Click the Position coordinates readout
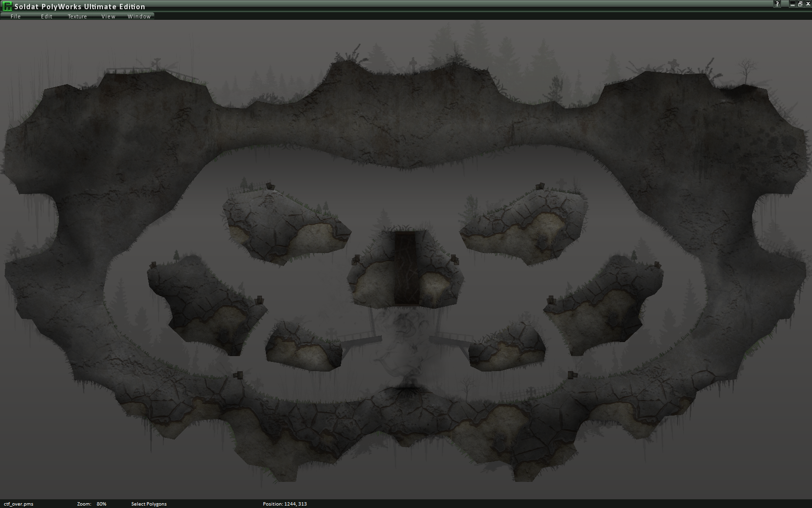 point(285,504)
